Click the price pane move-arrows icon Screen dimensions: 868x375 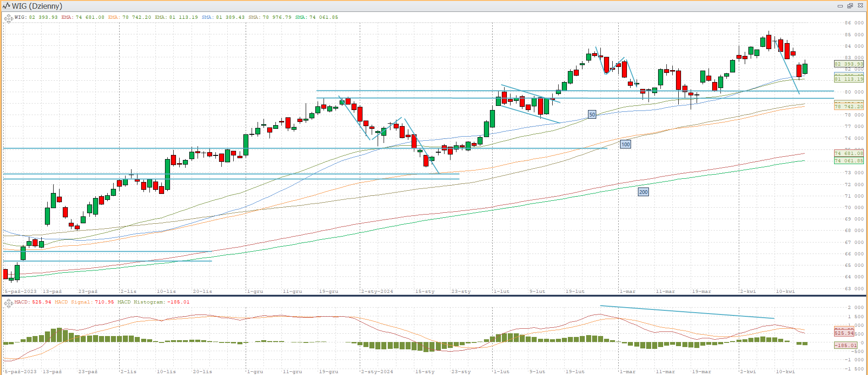tap(8, 19)
